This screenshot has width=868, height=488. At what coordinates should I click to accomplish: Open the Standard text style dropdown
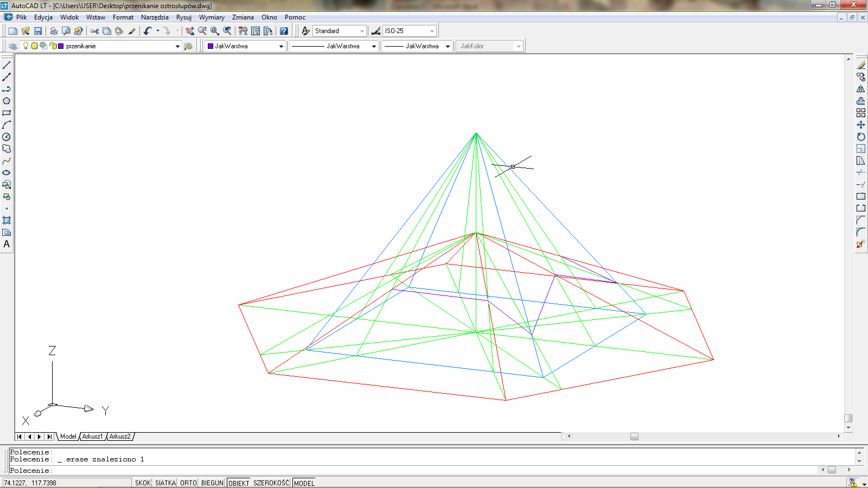pyautogui.click(x=362, y=31)
